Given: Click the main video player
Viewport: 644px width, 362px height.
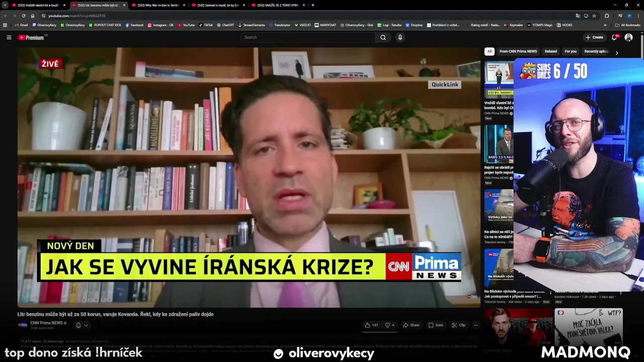Looking at the screenshot, I should (250, 177).
